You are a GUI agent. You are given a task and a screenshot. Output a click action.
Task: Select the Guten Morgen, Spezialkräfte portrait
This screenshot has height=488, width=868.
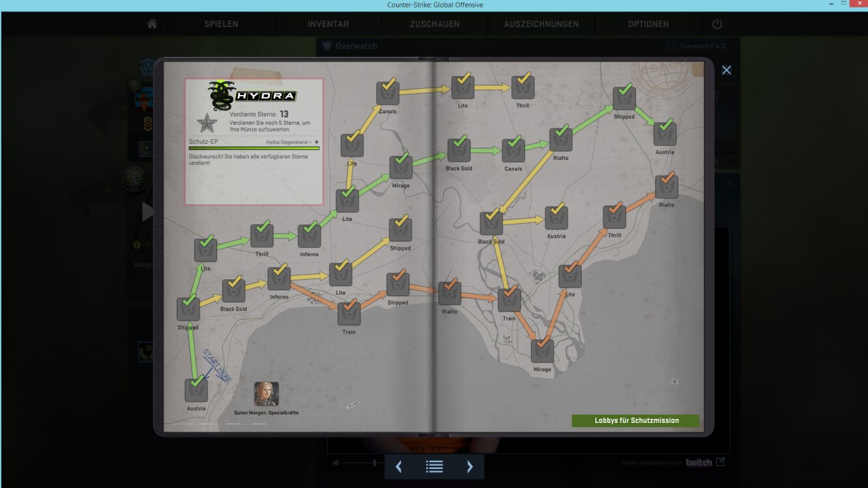(x=267, y=394)
